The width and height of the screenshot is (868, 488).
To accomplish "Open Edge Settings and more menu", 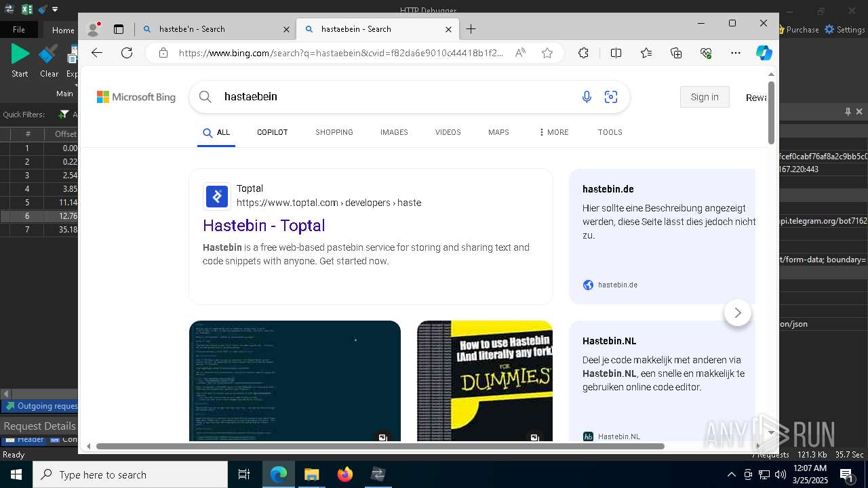I will (x=736, y=53).
